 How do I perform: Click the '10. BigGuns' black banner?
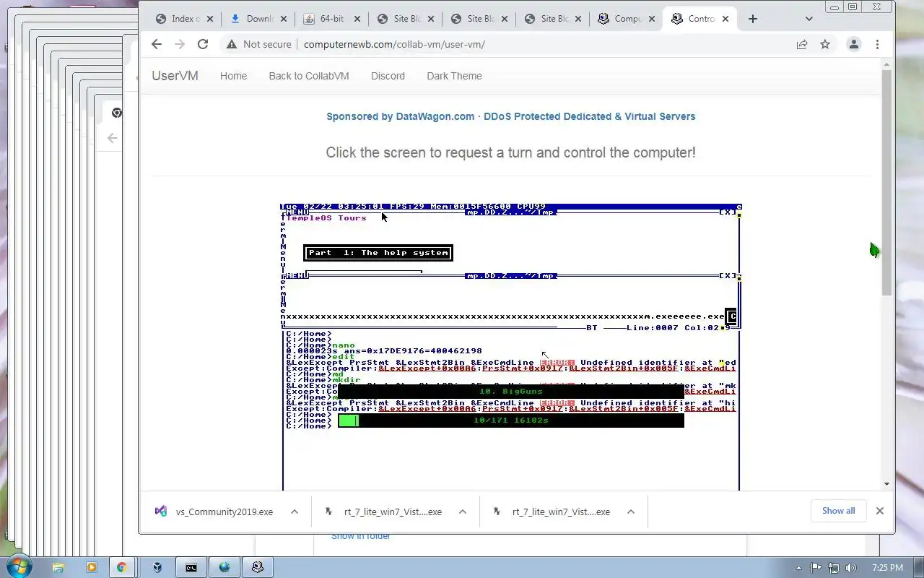pyautogui.click(x=511, y=392)
